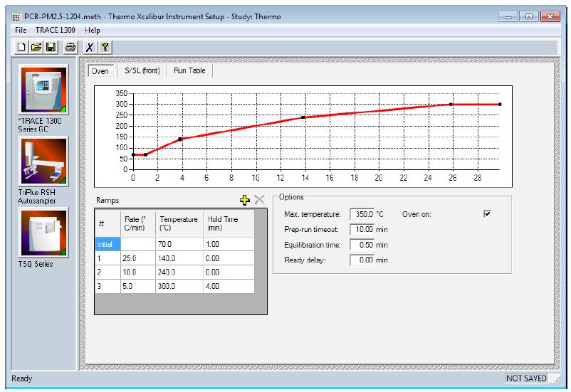Open the Help menu

coord(93,31)
